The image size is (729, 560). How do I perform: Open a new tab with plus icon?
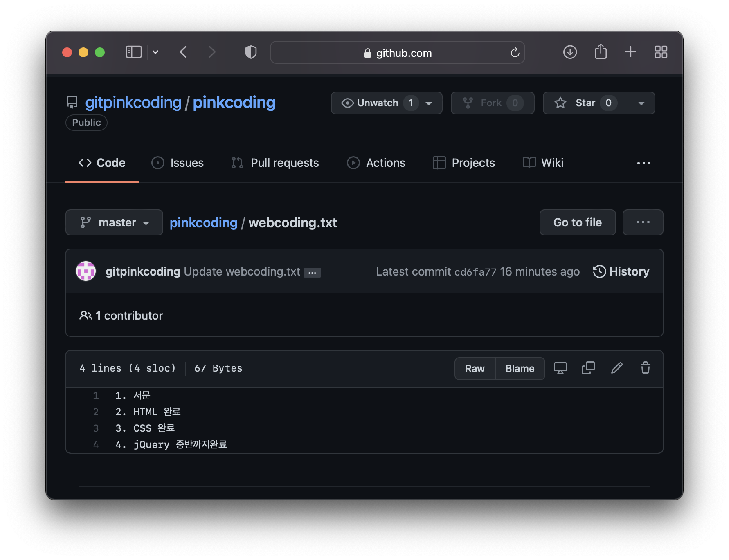pyautogui.click(x=630, y=52)
